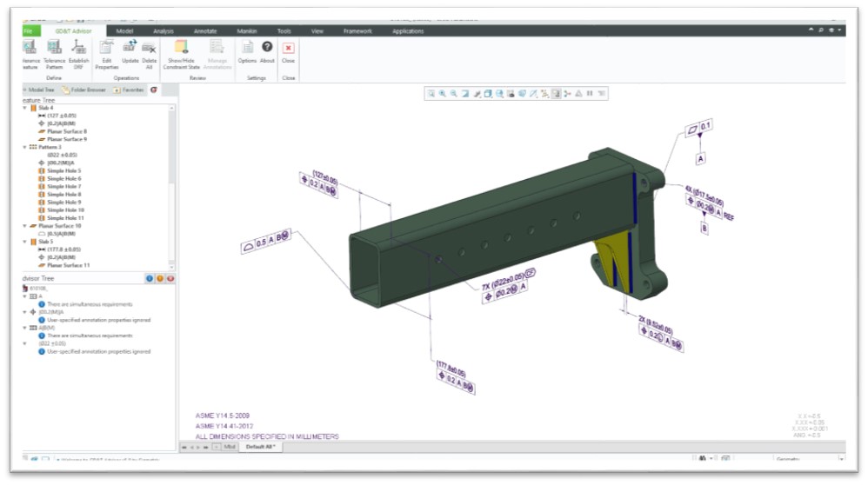Click the Datum Display Filters icon
This screenshot has height=485, width=868.
point(544,94)
